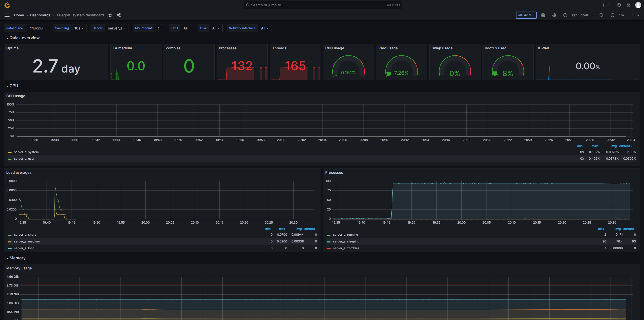
Task: Open the Uptime panel title
Action: (12, 48)
